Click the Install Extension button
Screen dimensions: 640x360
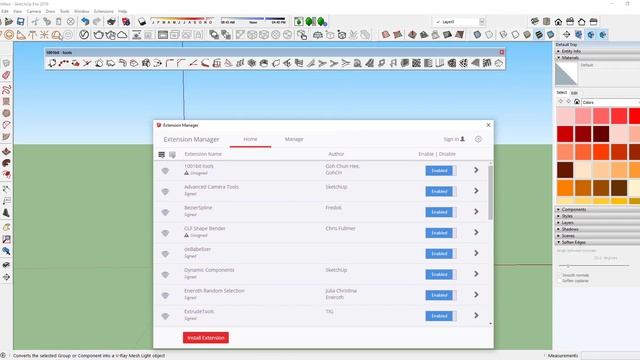click(x=206, y=338)
